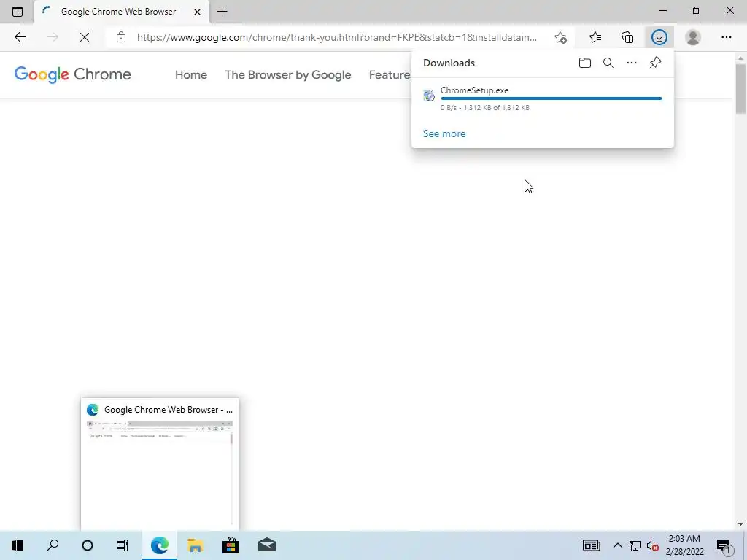Image resolution: width=747 pixels, height=560 pixels.
Task: Open the Home page link
Action: click(x=191, y=75)
